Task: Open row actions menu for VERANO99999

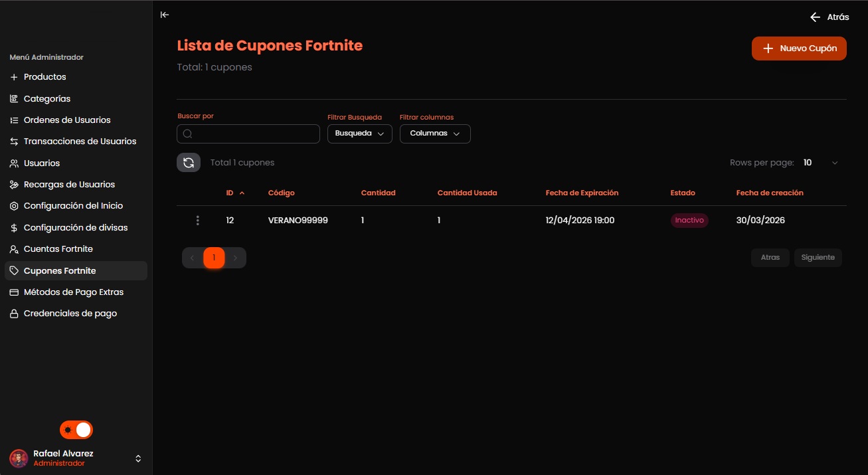Action: click(x=198, y=221)
